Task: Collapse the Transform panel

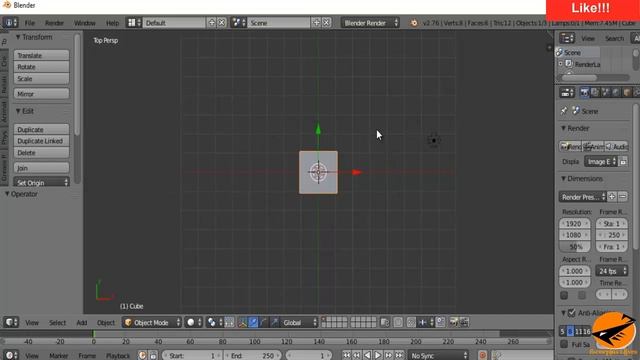Action: pos(18,37)
